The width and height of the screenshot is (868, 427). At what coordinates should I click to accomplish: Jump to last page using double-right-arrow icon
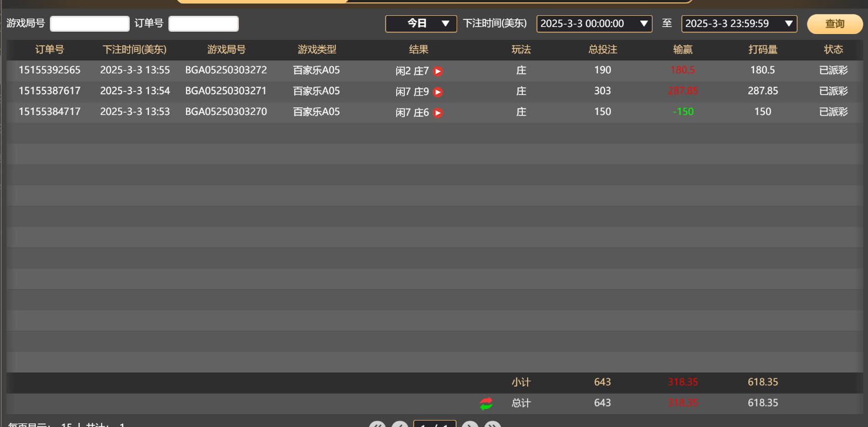492,424
